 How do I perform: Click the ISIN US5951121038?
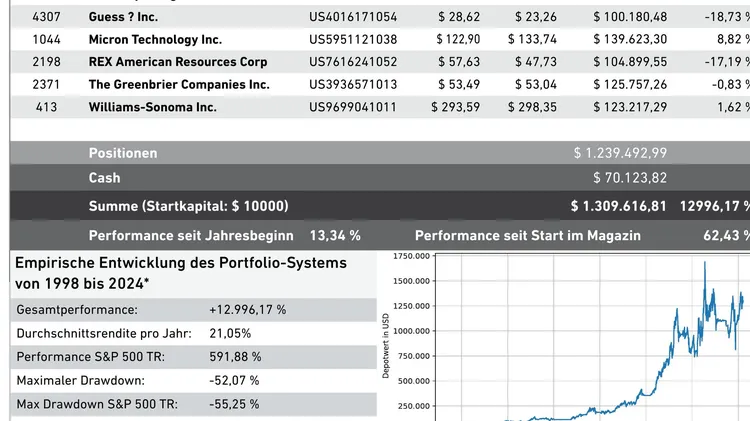pos(353,39)
